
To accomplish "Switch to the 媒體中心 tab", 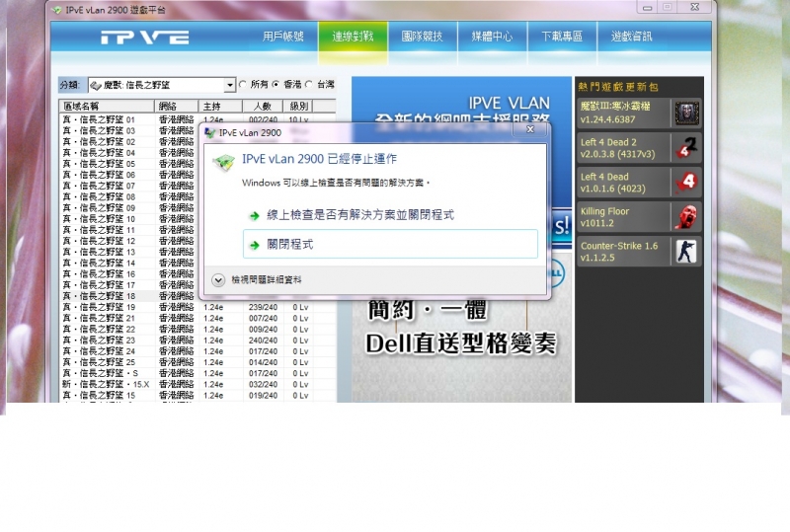I will pos(492,37).
